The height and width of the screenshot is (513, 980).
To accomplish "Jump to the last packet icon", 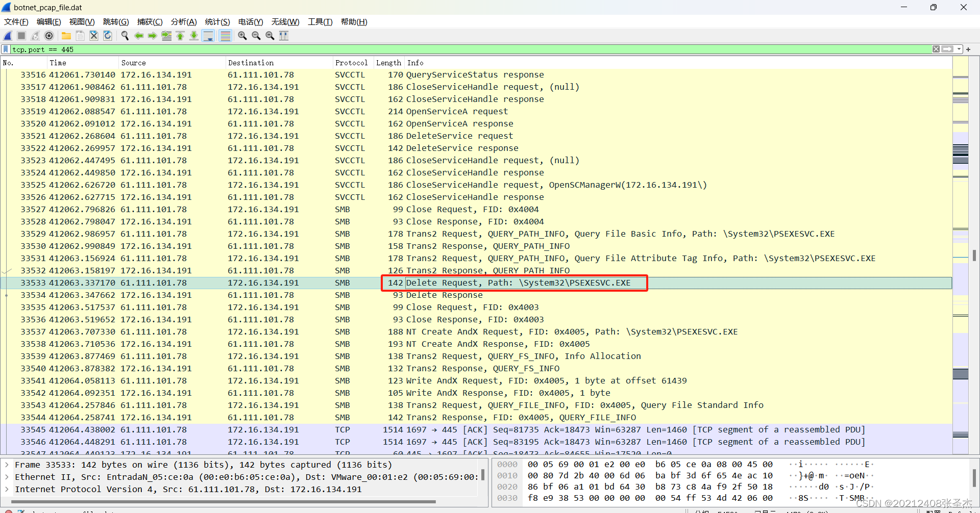I will [x=194, y=36].
